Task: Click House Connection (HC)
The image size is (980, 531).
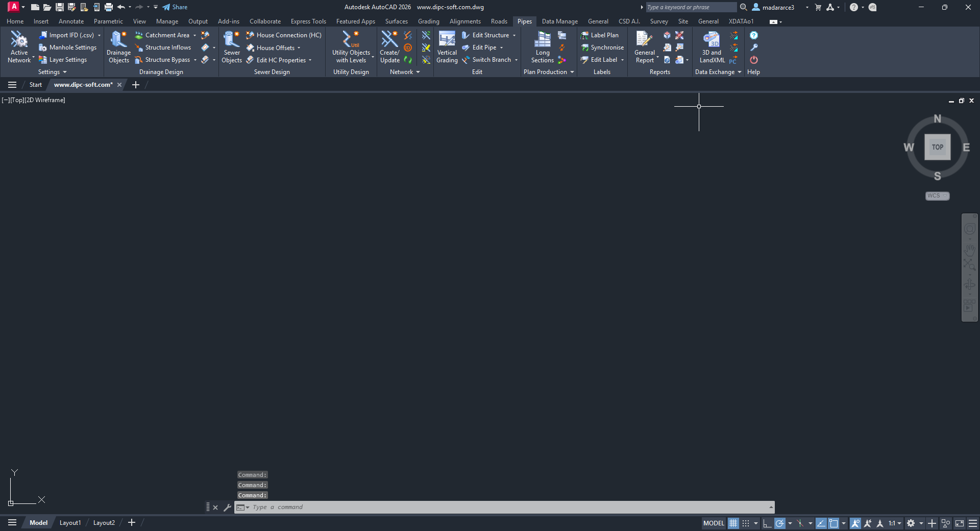Action: 284,35
